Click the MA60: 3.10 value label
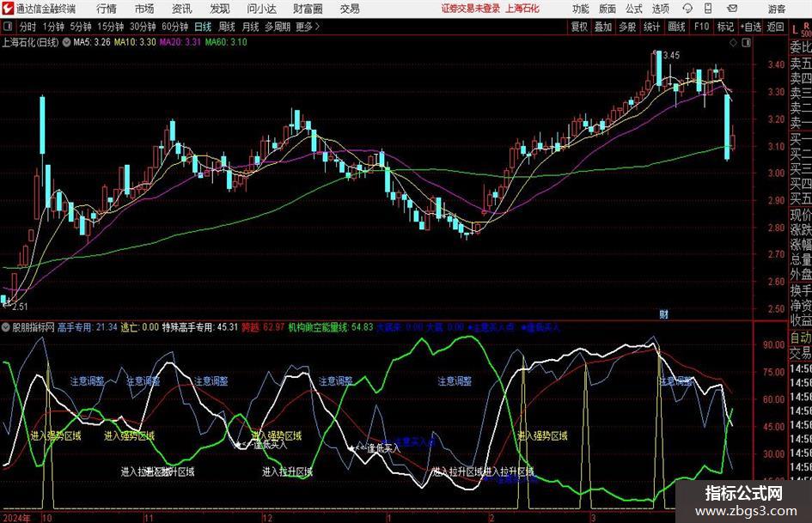This screenshot has height=523, width=812. (x=226, y=42)
